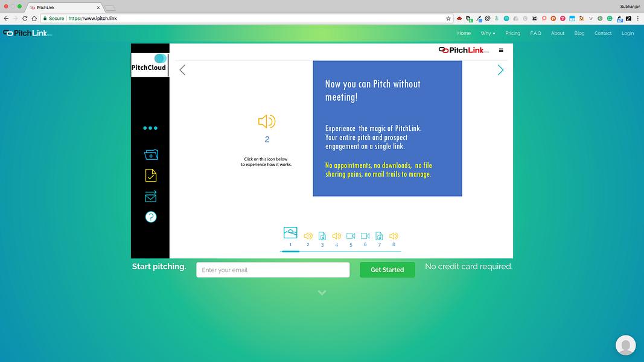Viewport: 644px width, 362px height.
Task: Click the yellow document checkmark icon
Action: point(151,175)
